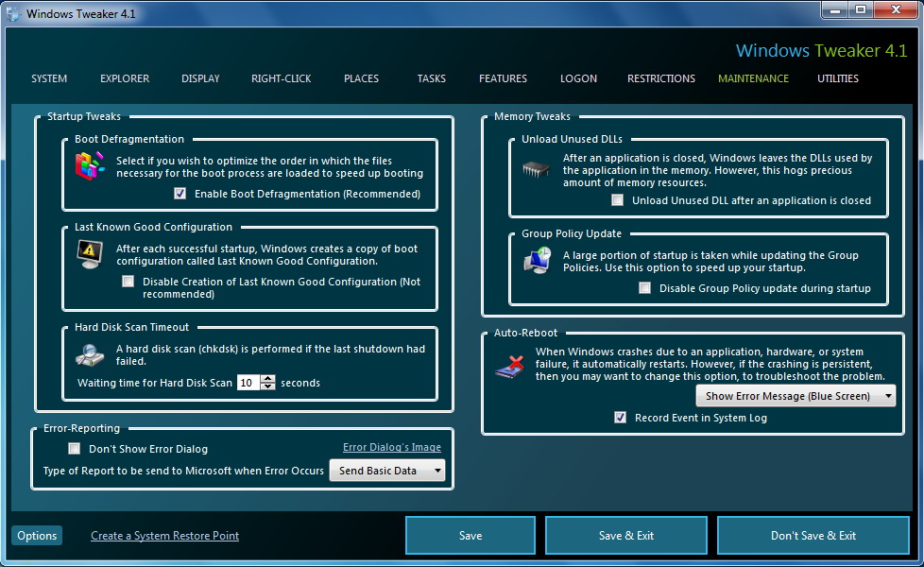
Task: Open the Create a System Restore Point link
Action: (x=164, y=536)
